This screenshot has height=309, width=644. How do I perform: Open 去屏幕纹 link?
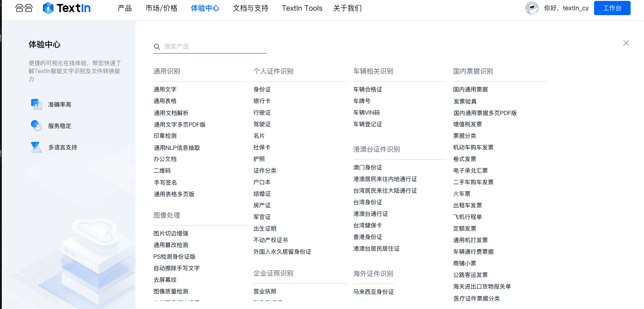[x=165, y=280]
